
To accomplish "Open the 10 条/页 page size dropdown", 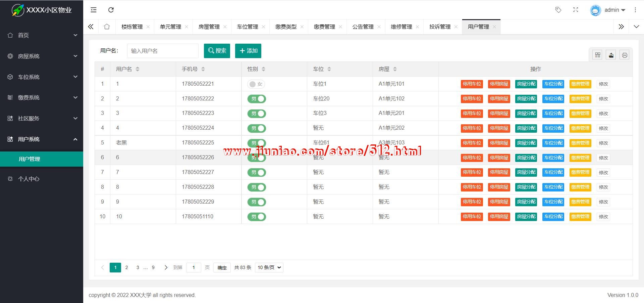I will click(x=269, y=267).
